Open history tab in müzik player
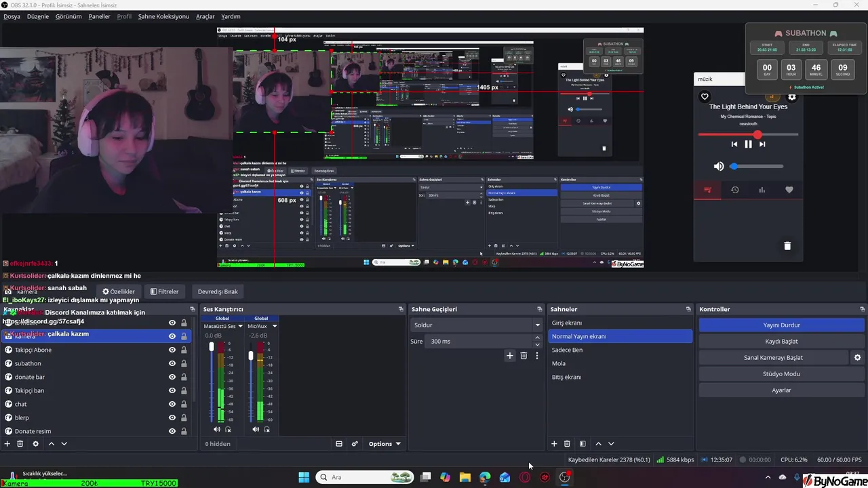 pyautogui.click(x=734, y=190)
